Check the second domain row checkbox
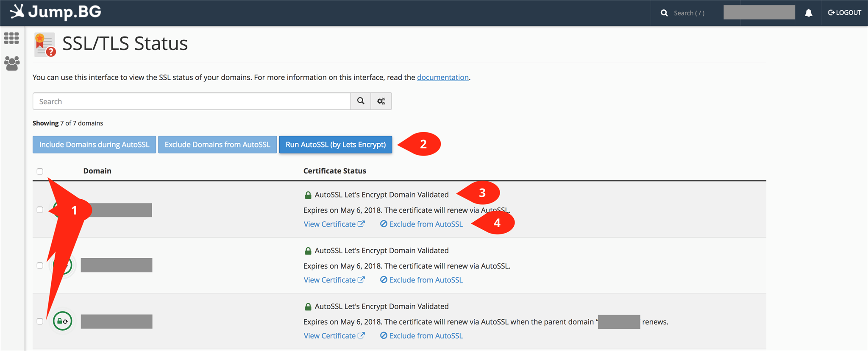Screen dimensions: 868x351 coord(40,265)
